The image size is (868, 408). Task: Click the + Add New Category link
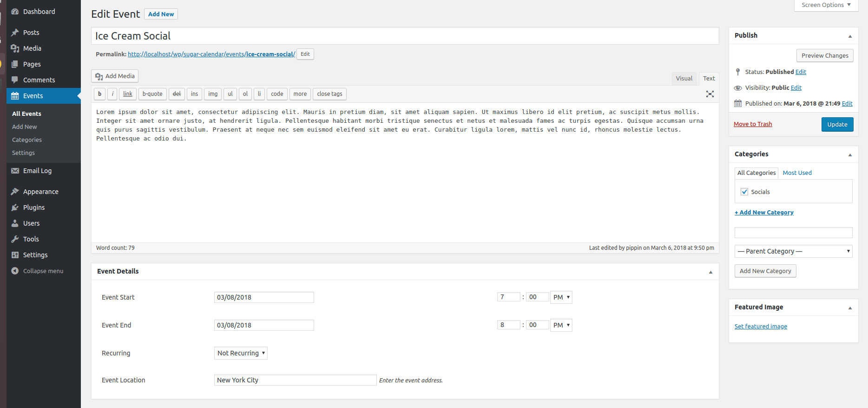click(x=764, y=212)
